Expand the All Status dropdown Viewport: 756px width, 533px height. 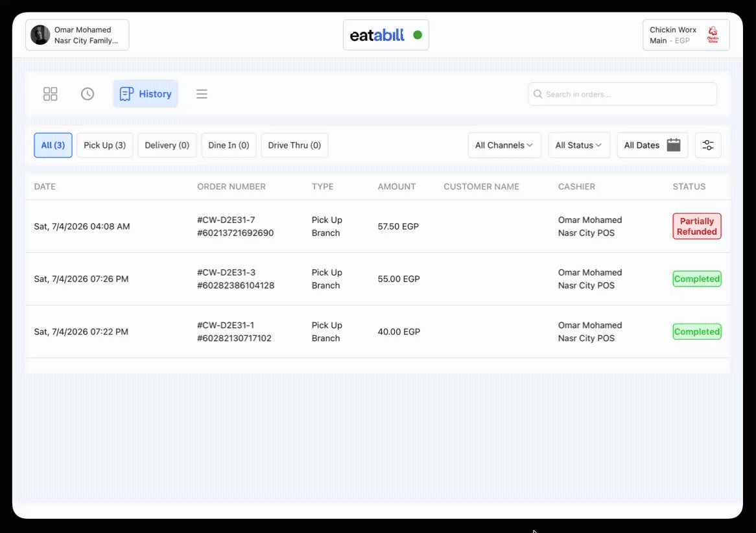tap(578, 145)
